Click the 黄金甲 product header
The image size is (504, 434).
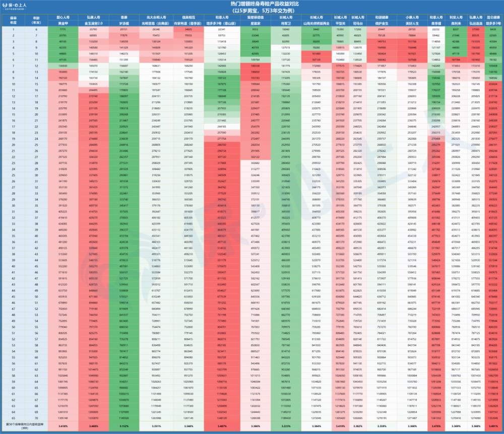[x=63, y=24]
